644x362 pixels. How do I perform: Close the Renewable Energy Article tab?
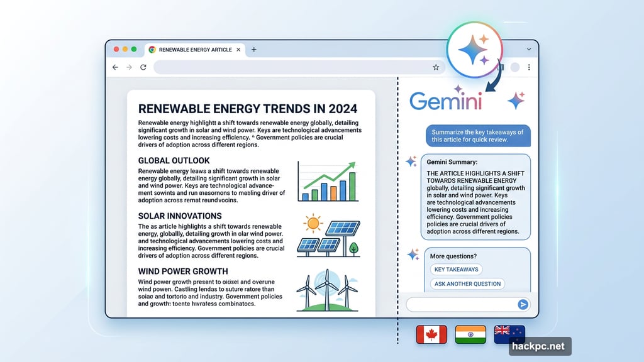click(238, 49)
